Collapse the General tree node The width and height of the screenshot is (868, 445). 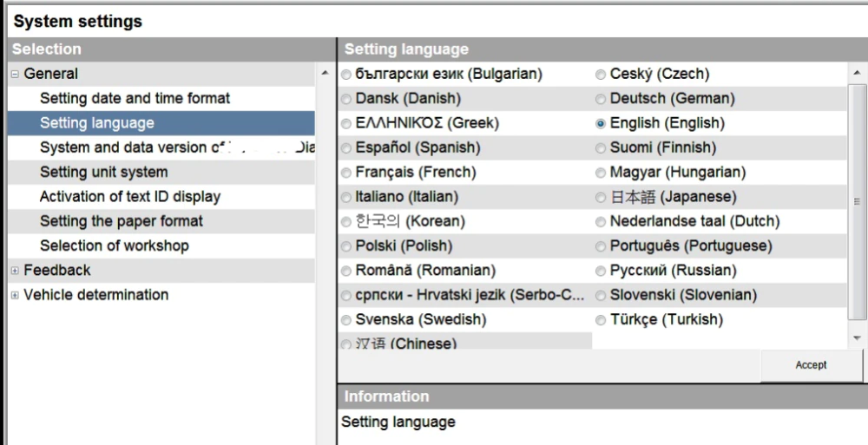(x=15, y=75)
